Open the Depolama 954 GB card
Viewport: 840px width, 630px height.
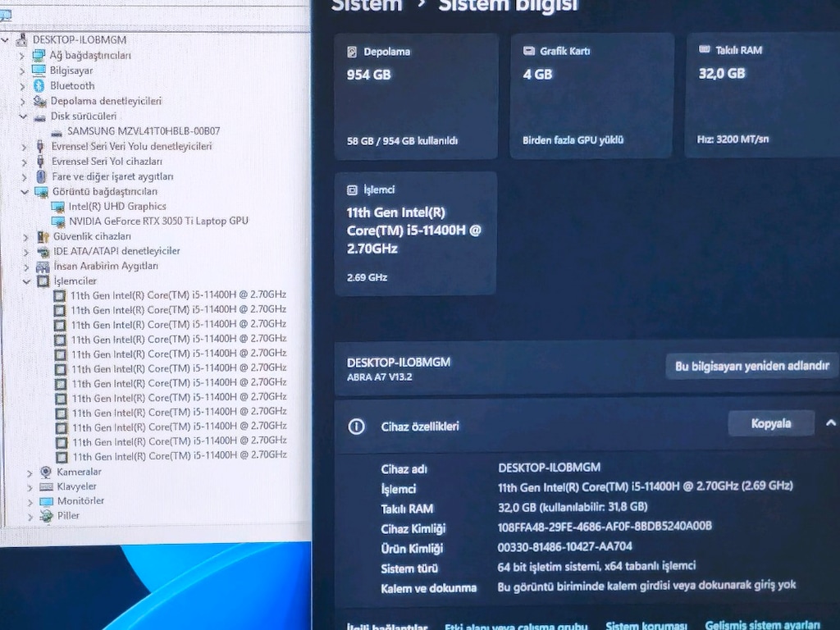click(x=416, y=97)
